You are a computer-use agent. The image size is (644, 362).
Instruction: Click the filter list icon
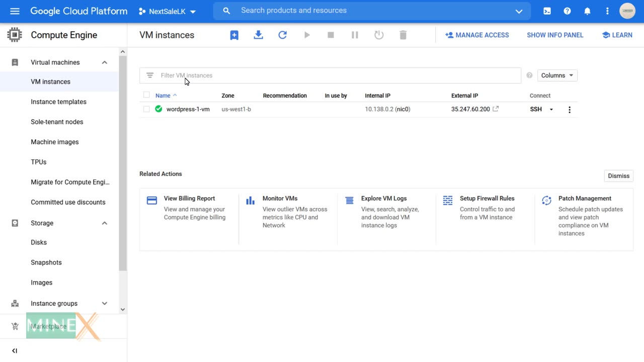click(x=149, y=75)
